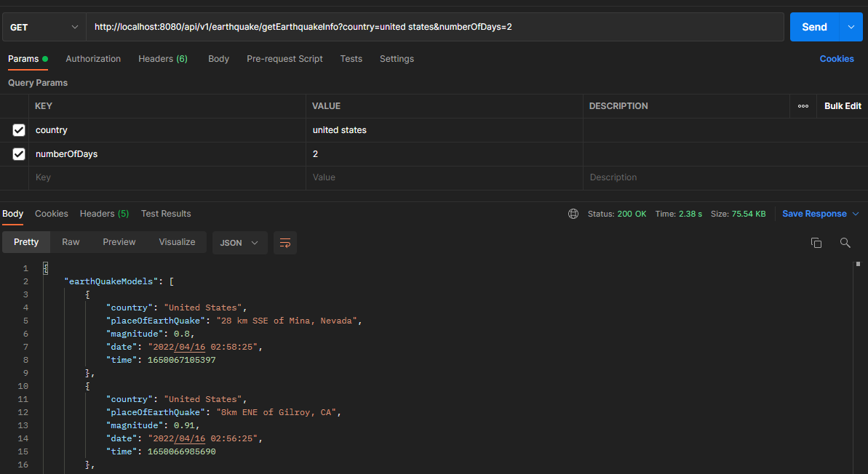868x474 pixels.
Task: Open the three-dots column options menu
Action: tap(803, 106)
